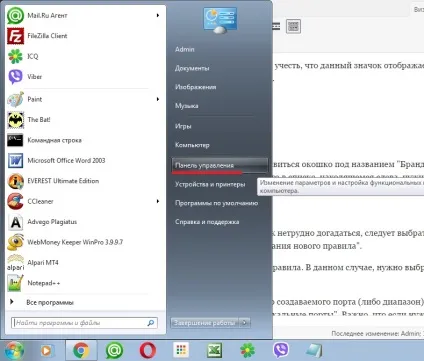Viewport: 424px width, 361px height.
Task: Click the Завершение работы button
Action: pos(205,323)
